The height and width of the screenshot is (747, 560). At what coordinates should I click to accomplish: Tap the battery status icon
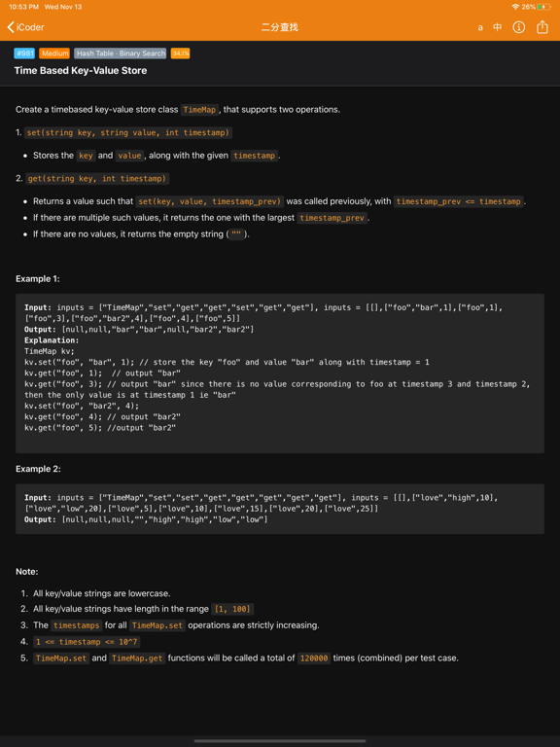tap(543, 7)
